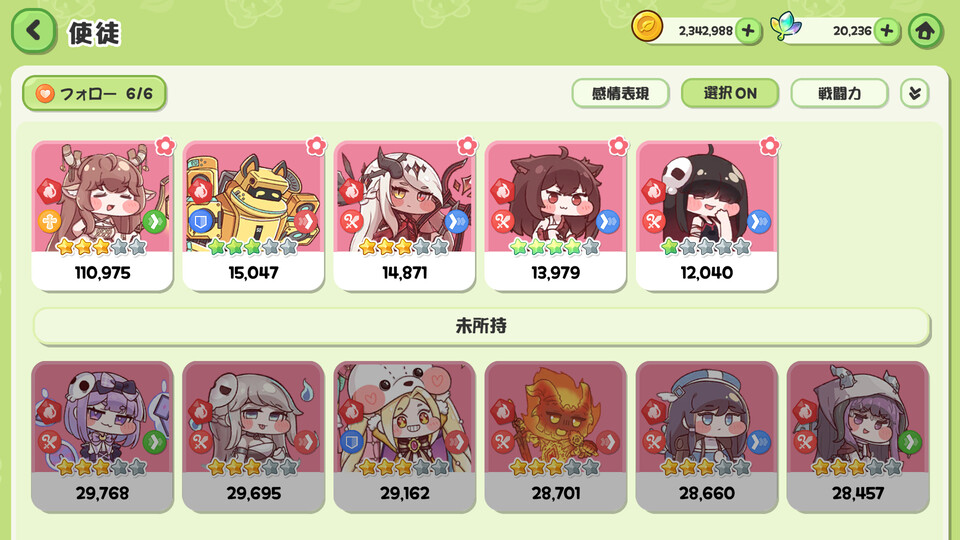Screen dimensions: 960x540
Task: Expand options with double chevron button
Action: 915,94
